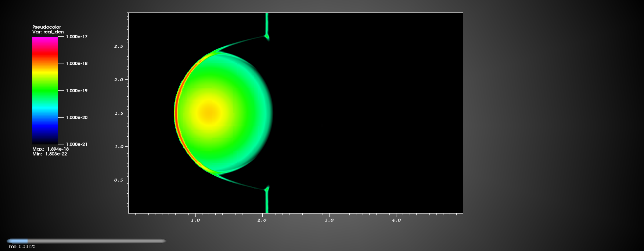Viewport: 644px width, 251px height.
Task: Click the 'Max: 1.894e-18' value
Action: pyautogui.click(x=50, y=149)
